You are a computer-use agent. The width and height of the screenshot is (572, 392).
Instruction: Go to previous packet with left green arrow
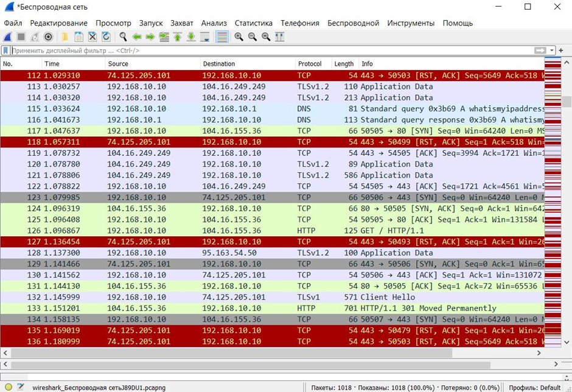point(137,37)
